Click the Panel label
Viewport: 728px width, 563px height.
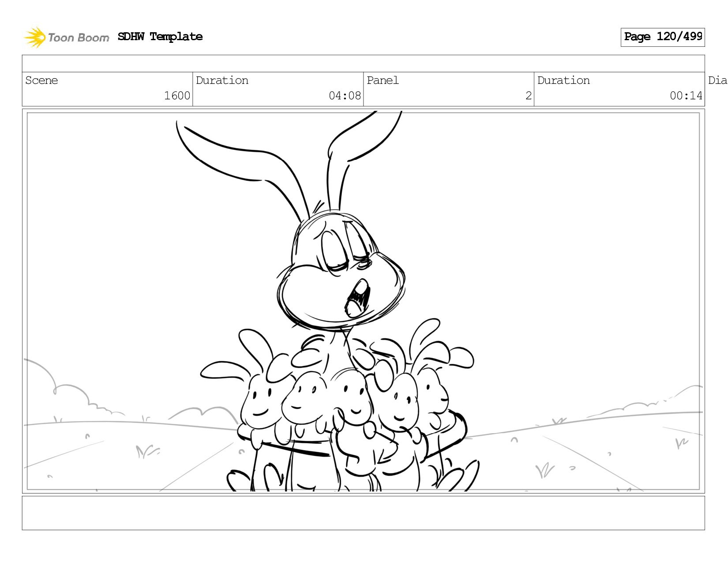(x=383, y=80)
